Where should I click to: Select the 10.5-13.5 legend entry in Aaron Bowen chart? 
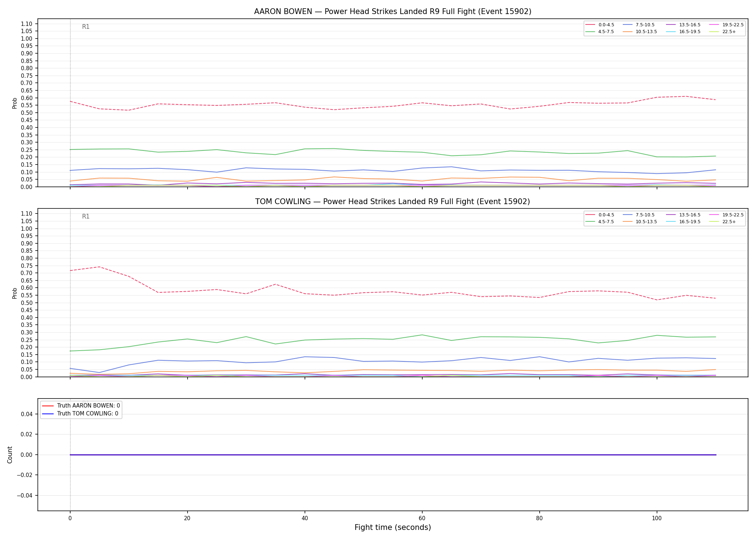coord(640,32)
